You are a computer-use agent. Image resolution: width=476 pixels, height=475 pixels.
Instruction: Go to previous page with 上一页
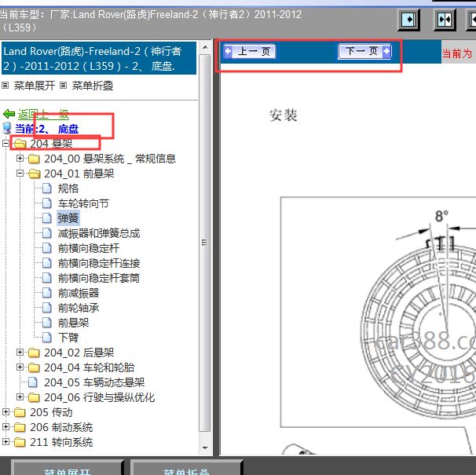click(x=250, y=51)
